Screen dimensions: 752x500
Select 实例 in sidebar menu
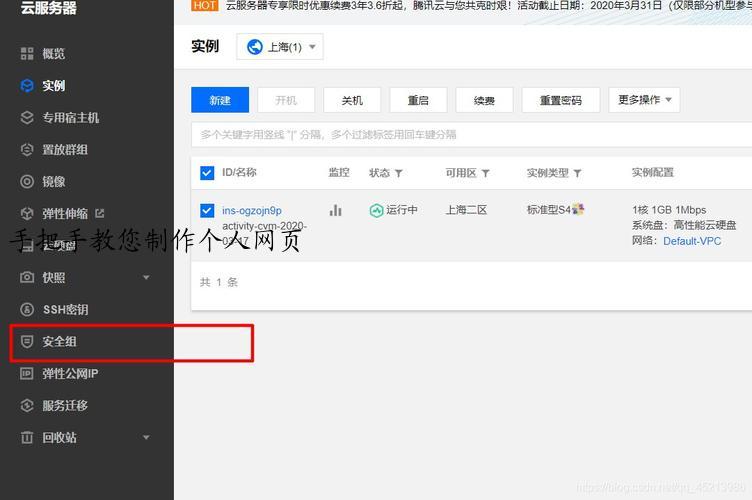click(53, 86)
